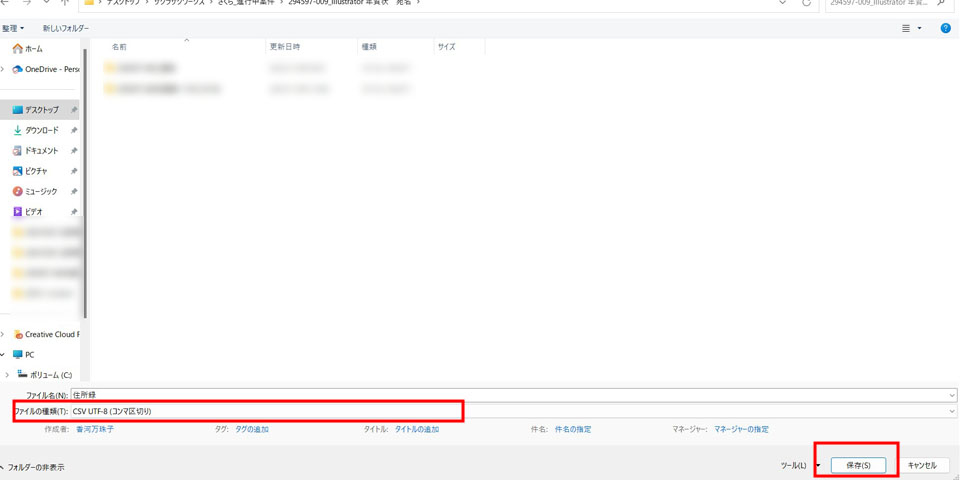Viewport: 960px width, 480px height.
Task: Open the view layout options icon
Action: point(906,28)
